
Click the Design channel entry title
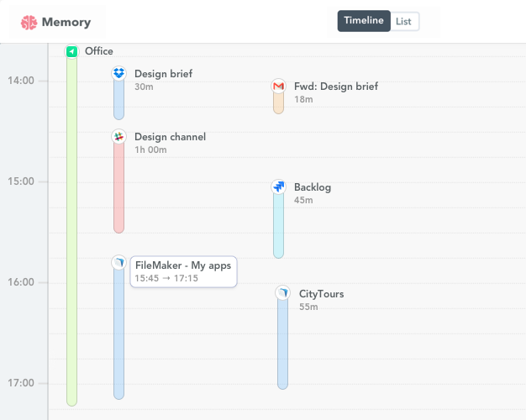click(x=170, y=137)
